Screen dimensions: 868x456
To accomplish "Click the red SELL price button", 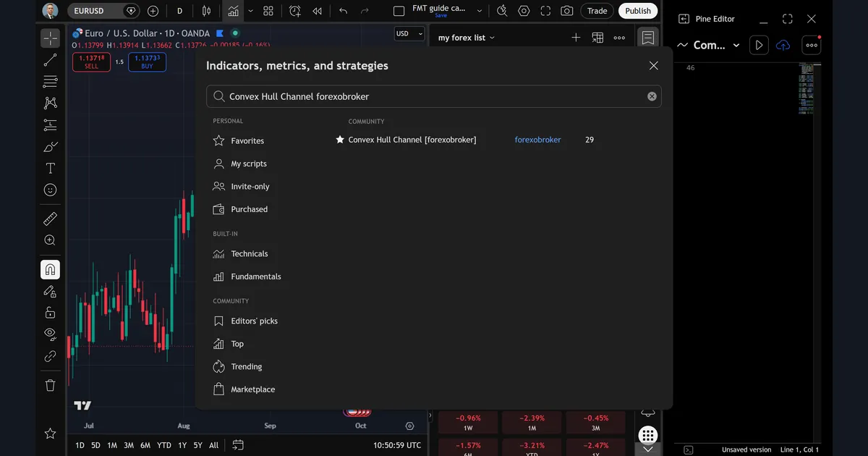I will 91,62.
